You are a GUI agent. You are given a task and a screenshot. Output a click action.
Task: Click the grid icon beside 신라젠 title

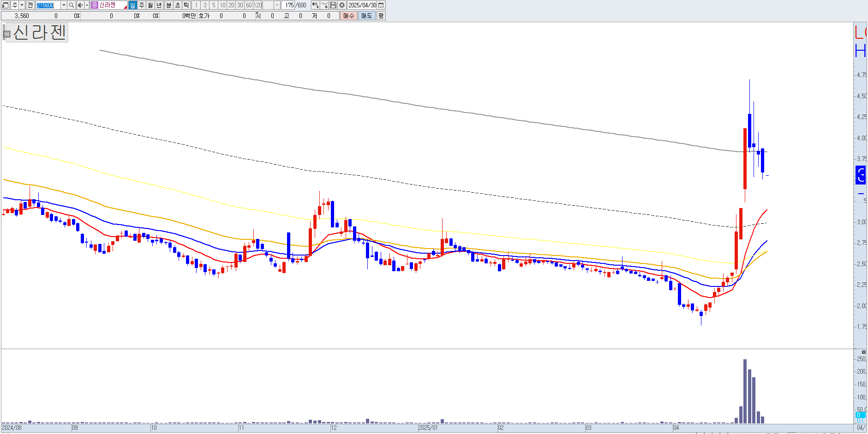click(7, 34)
